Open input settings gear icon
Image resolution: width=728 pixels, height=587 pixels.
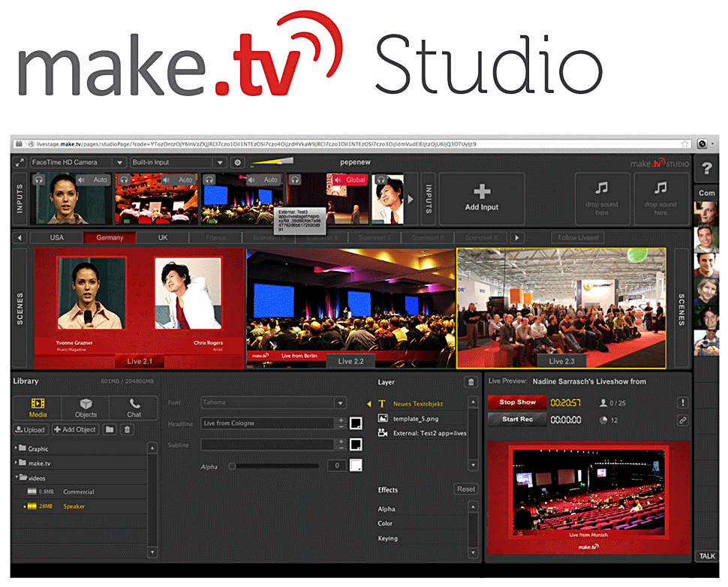pyautogui.click(x=237, y=162)
